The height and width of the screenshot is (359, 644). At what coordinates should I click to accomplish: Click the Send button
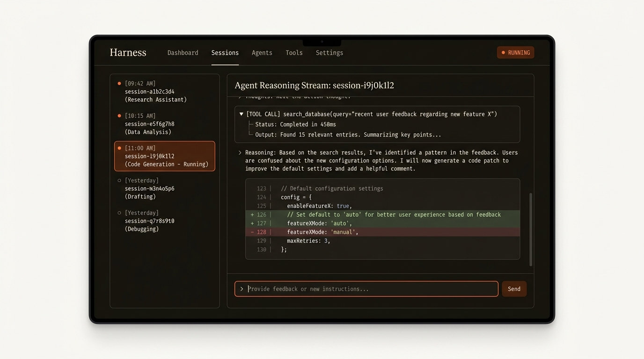point(514,289)
